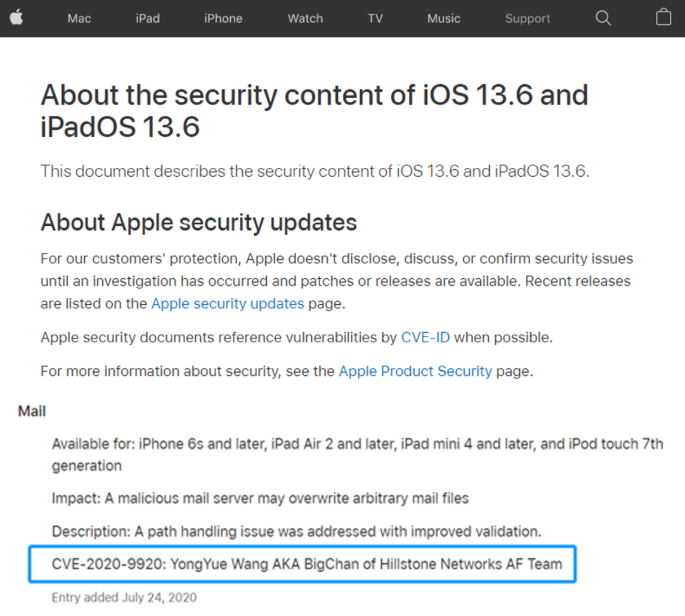Select iPhone in the navigation bar
The width and height of the screenshot is (685, 616).
click(x=223, y=18)
